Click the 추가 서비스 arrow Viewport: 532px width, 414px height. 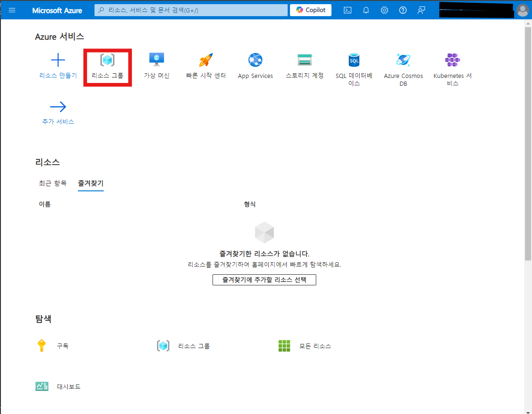click(58, 106)
